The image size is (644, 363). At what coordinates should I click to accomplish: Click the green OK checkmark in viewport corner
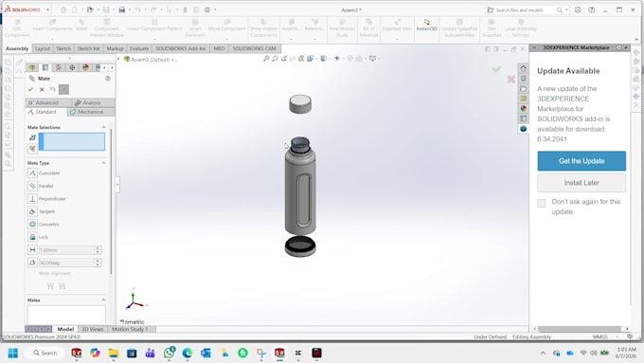pos(497,69)
